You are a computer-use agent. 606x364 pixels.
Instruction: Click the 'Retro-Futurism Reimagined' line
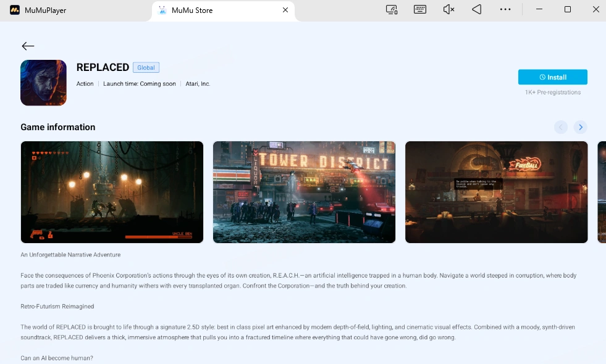tap(57, 307)
